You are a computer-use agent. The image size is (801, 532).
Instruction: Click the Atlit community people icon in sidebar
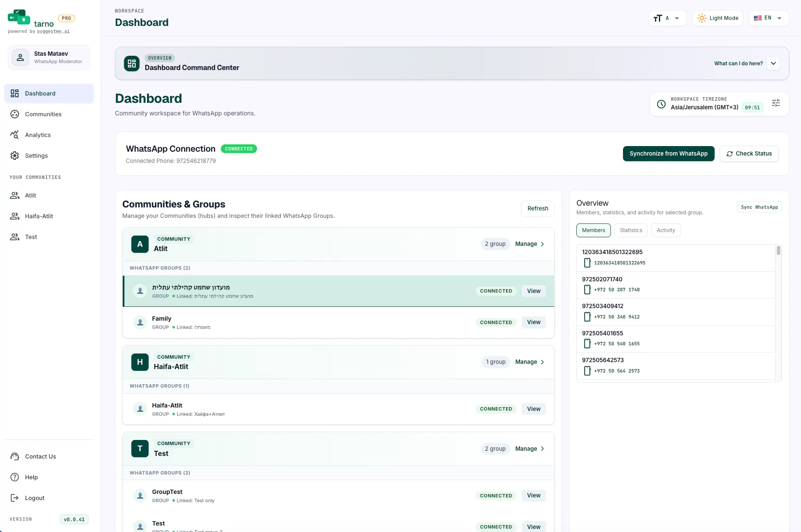click(15, 195)
